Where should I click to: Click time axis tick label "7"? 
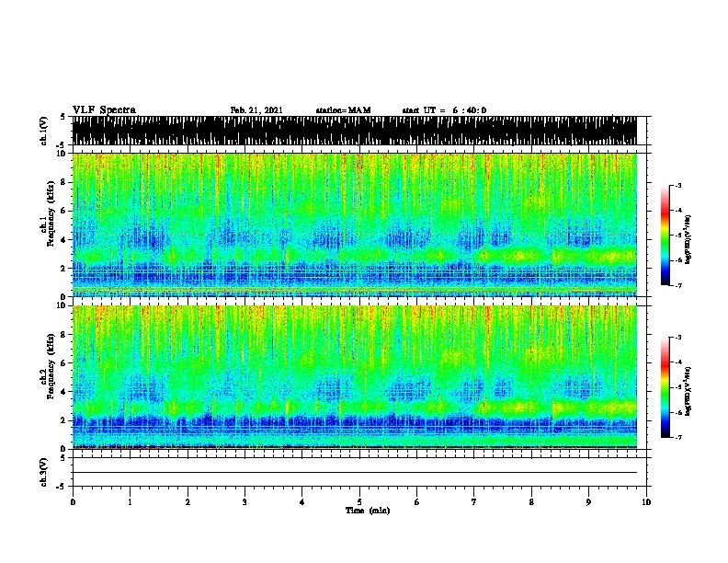coord(474,501)
